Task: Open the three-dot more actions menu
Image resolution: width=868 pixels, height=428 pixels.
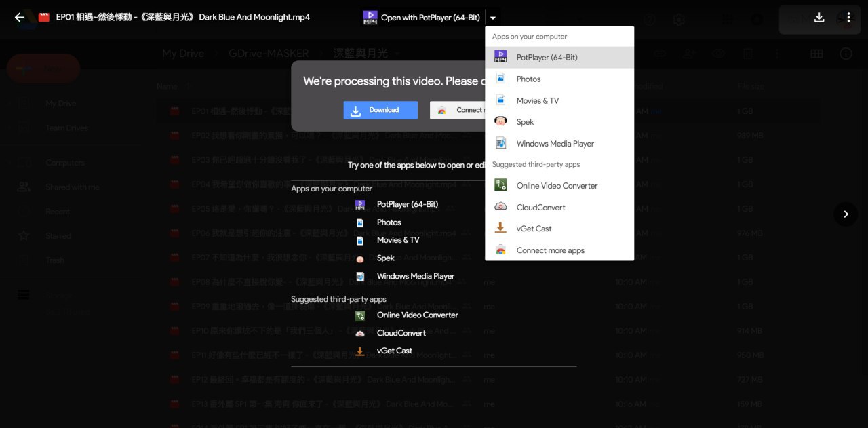Action: pos(848,18)
